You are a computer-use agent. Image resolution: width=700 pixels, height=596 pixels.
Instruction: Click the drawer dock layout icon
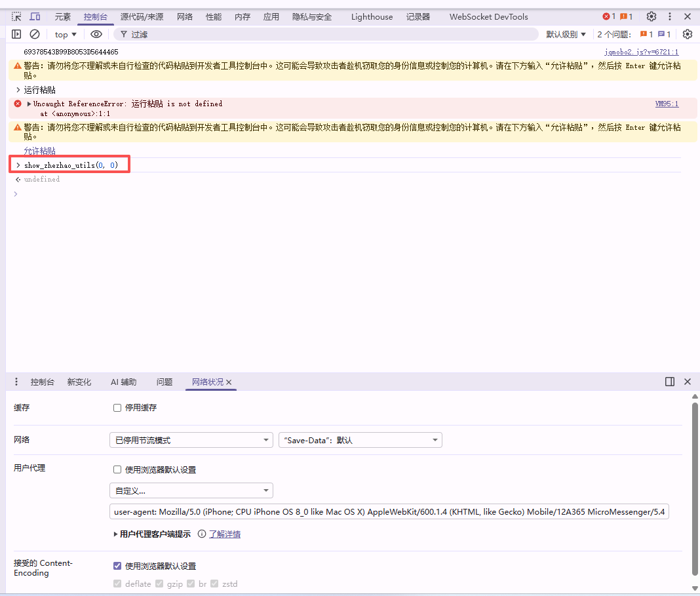pos(669,382)
